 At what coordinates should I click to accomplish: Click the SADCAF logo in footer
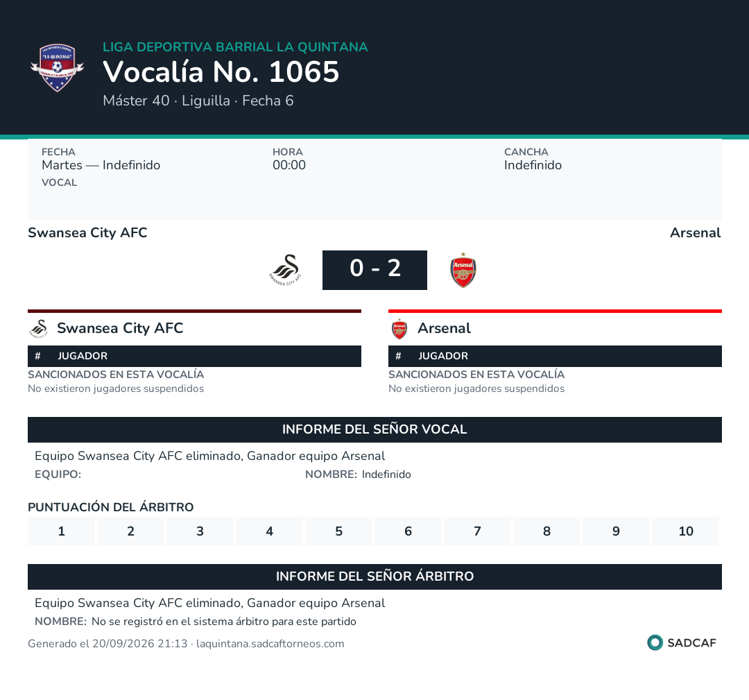pyautogui.click(x=682, y=642)
